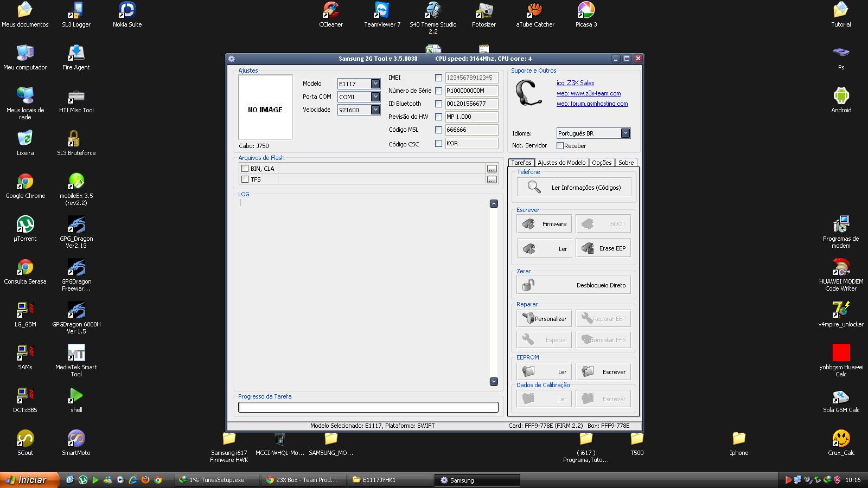Click Ler Informações (Códigos) button
The width and height of the screenshot is (868, 488).
tap(574, 187)
